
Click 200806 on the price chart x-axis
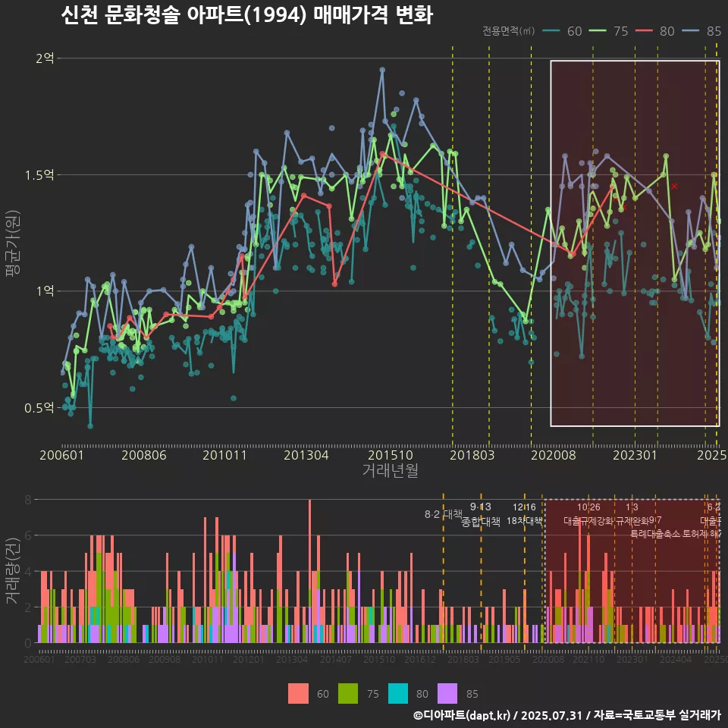point(144,455)
